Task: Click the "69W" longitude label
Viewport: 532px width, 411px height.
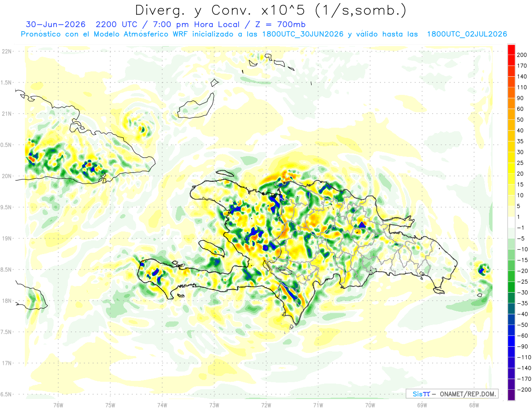Action: 422,405
